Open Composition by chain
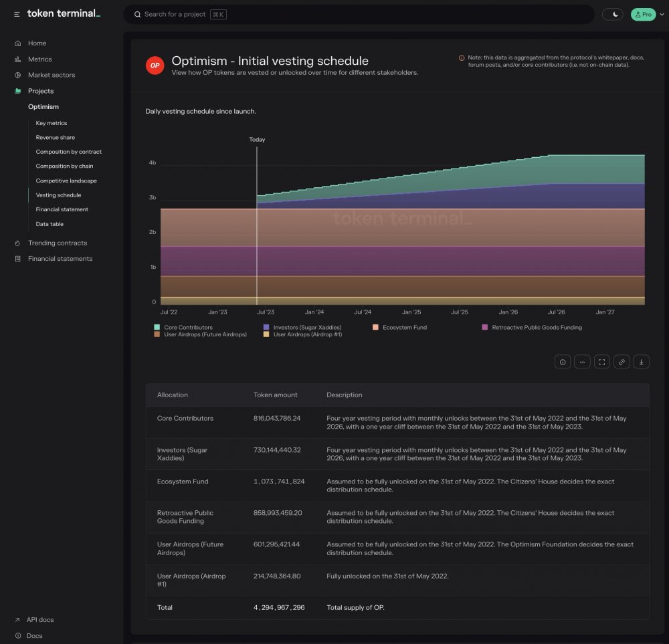This screenshot has height=644, width=669. [64, 167]
